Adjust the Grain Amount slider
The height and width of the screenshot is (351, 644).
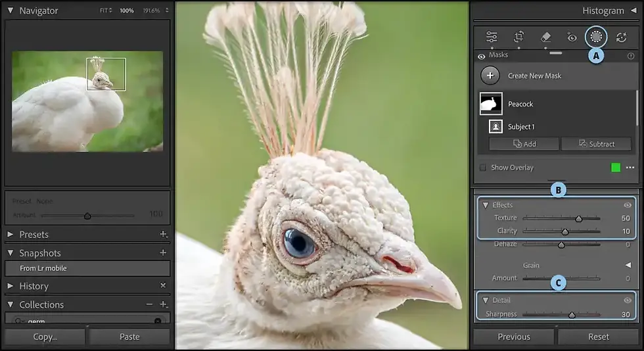pos(561,279)
